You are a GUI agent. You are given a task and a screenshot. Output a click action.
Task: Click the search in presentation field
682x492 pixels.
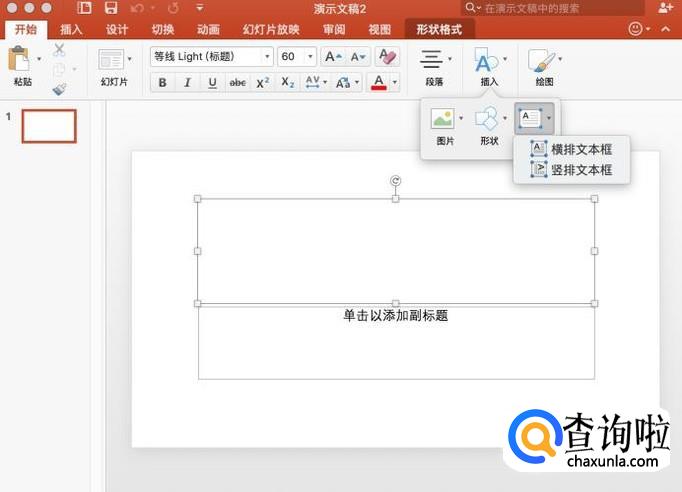(552, 8)
